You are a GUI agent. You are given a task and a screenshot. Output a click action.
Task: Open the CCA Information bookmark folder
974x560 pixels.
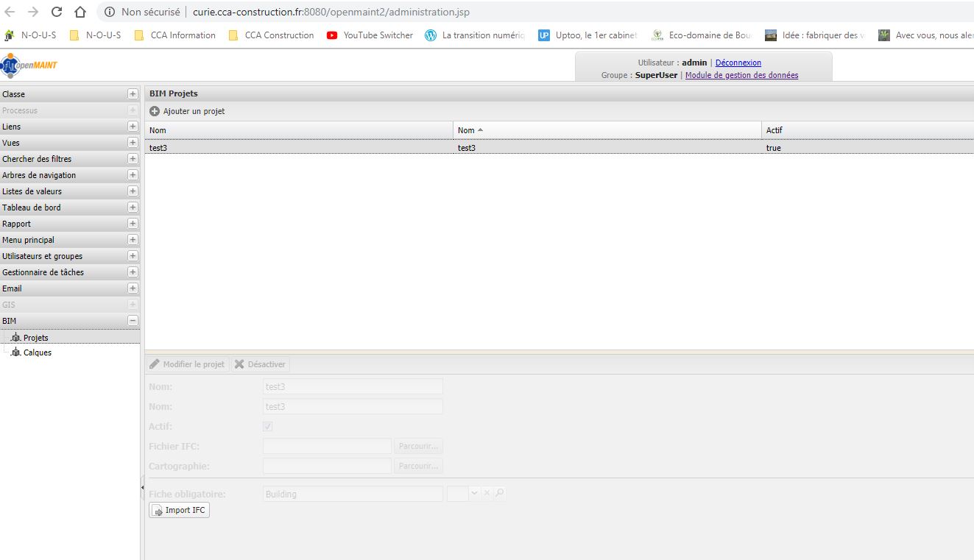pos(175,35)
